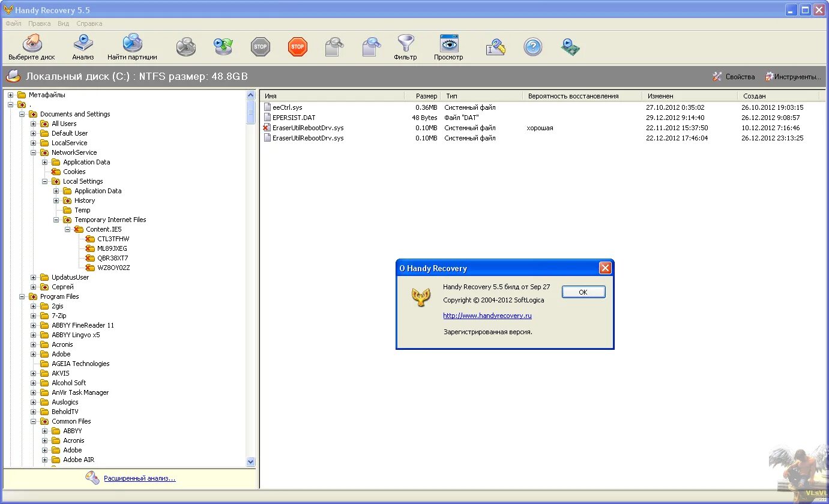Collapse the Local Settings tree node
The image size is (829, 504).
[x=45, y=181]
